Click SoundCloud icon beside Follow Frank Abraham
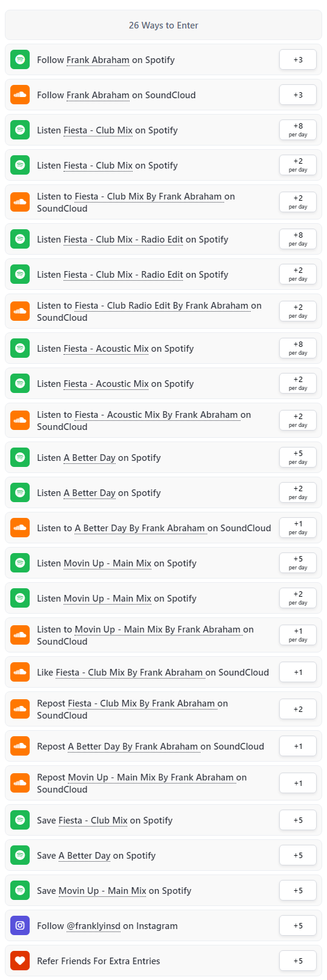This screenshot has height=980, width=327. pos(20,95)
